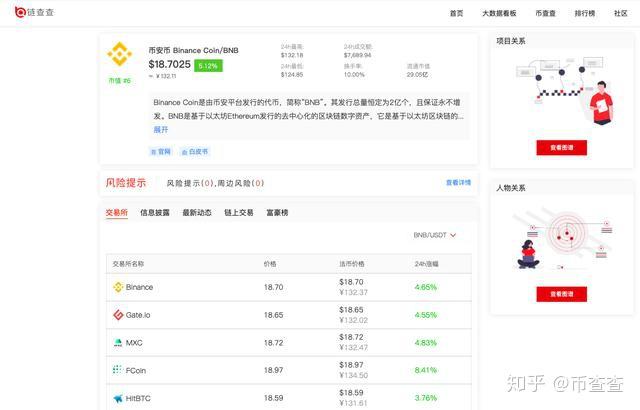Click FCoin exchange name in table
This screenshot has height=410, width=640.
pyautogui.click(x=136, y=370)
